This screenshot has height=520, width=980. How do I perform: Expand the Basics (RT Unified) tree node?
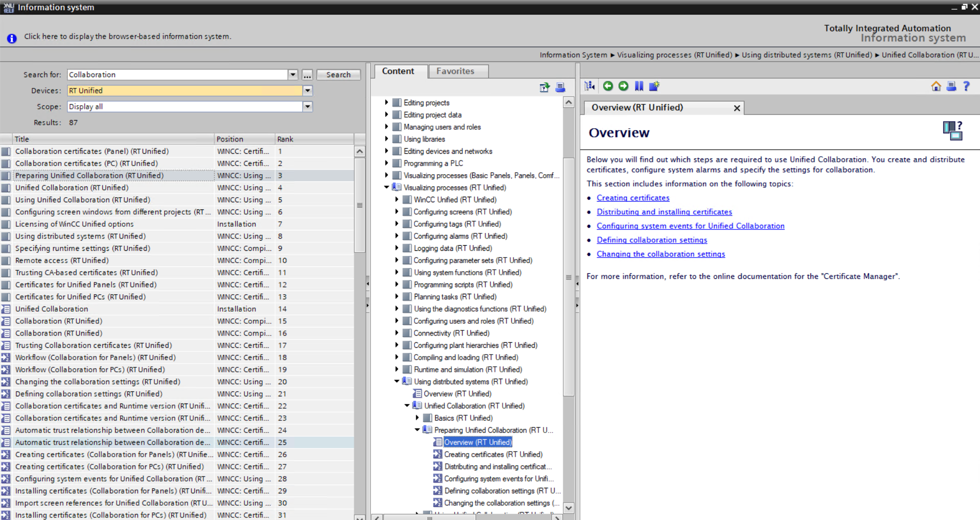tap(417, 418)
